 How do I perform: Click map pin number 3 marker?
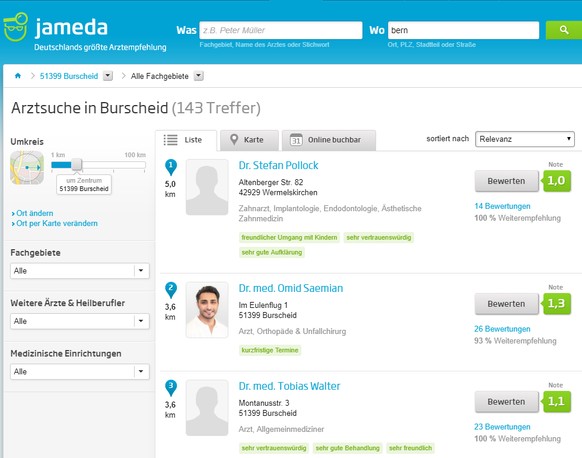click(x=171, y=388)
